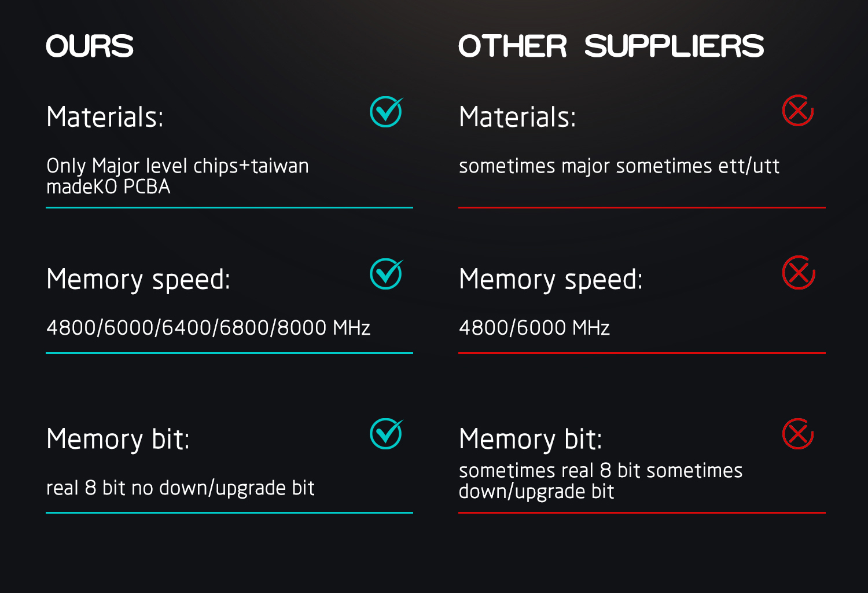This screenshot has width=868, height=593.
Task: Click the "sometimes major sometimes ett/utt" text
Action: 619,166
